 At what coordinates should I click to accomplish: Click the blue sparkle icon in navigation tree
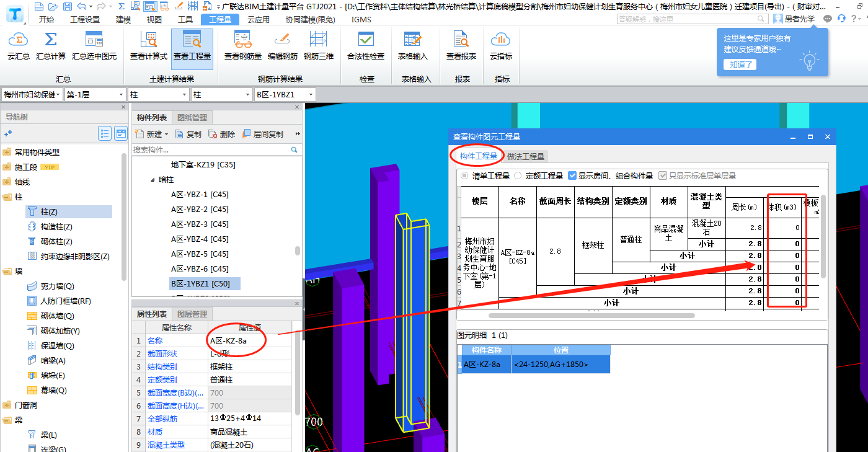point(8,133)
